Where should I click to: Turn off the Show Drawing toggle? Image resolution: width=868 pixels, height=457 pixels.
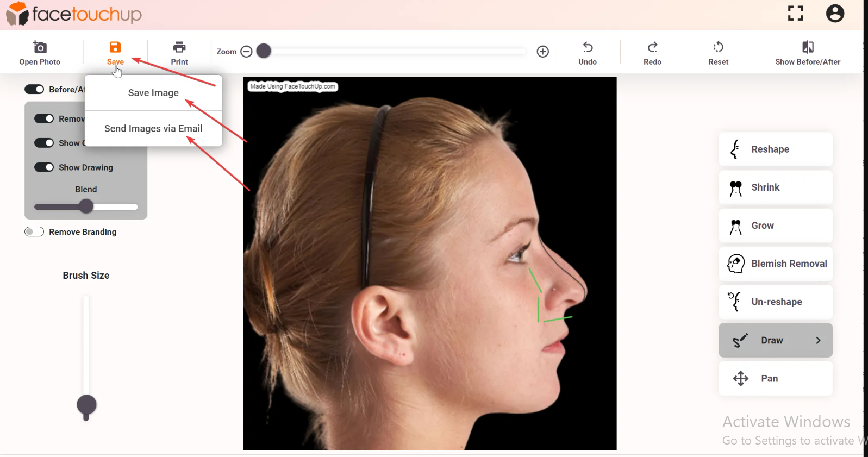point(44,167)
